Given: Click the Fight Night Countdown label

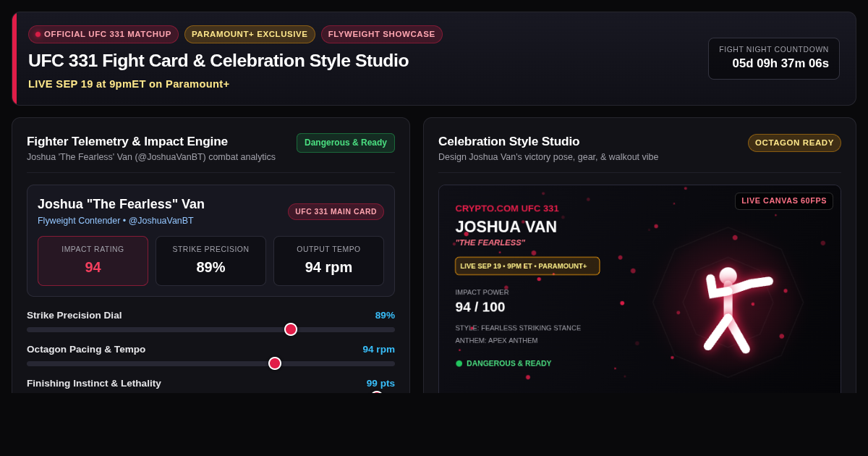Looking at the screenshot, I should [x=774, y=49].
